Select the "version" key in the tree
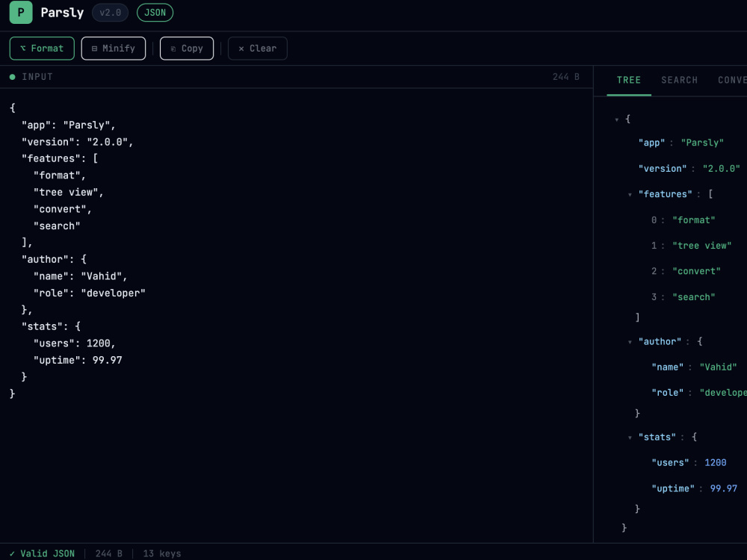747x560 pixels. pos(663,169)
